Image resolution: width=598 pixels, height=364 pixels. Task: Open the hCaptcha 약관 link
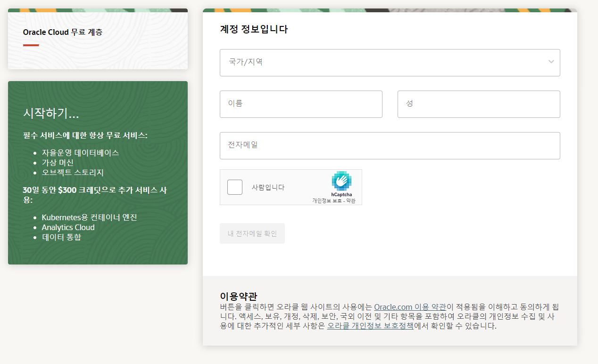[351, 201]
